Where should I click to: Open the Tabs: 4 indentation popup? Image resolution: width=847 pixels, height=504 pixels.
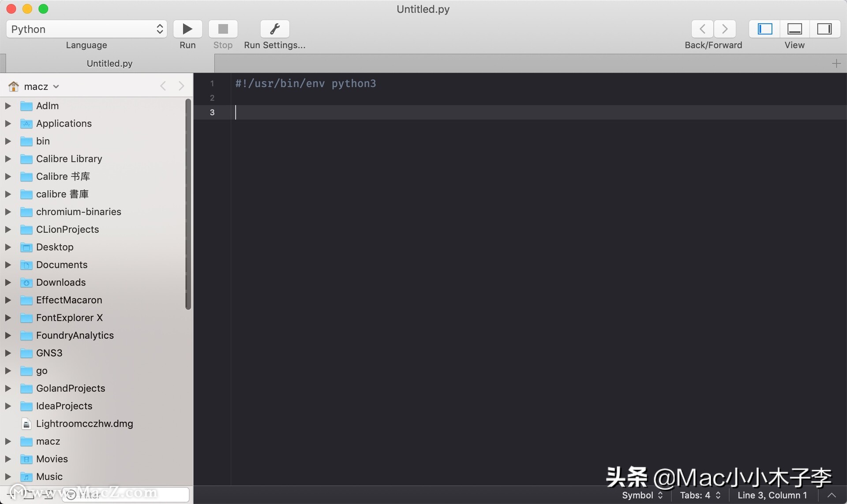700,495
